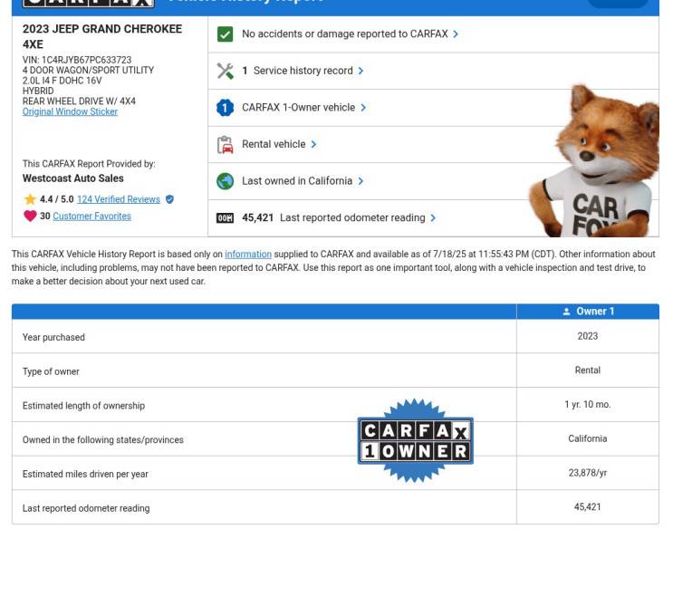The image size is (673, 616).
Task: Expand No accidents reported chevron
Action: pyautogui.click(x=456, y=34)
